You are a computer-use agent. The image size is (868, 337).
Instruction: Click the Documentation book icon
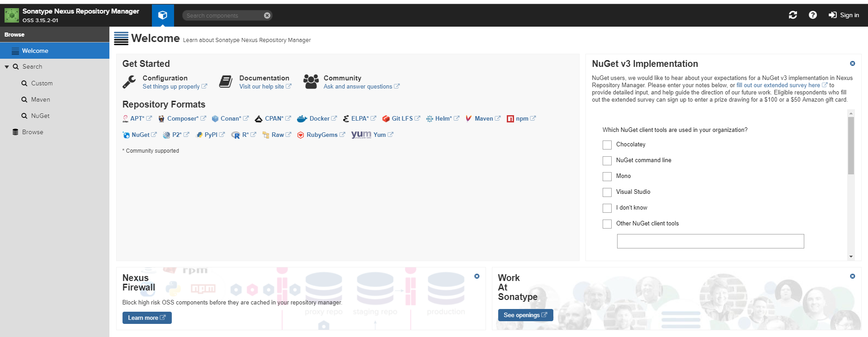point(226,82)
